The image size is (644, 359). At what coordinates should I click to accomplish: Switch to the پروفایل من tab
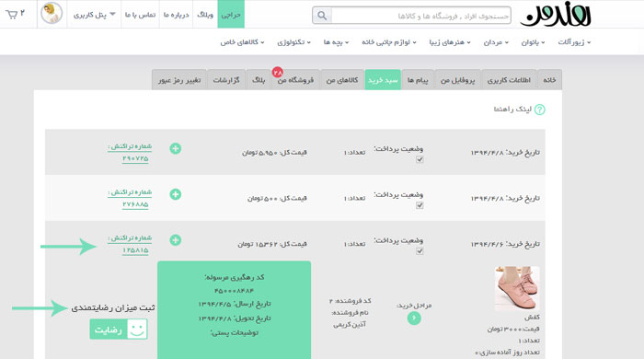coord(457,80)
